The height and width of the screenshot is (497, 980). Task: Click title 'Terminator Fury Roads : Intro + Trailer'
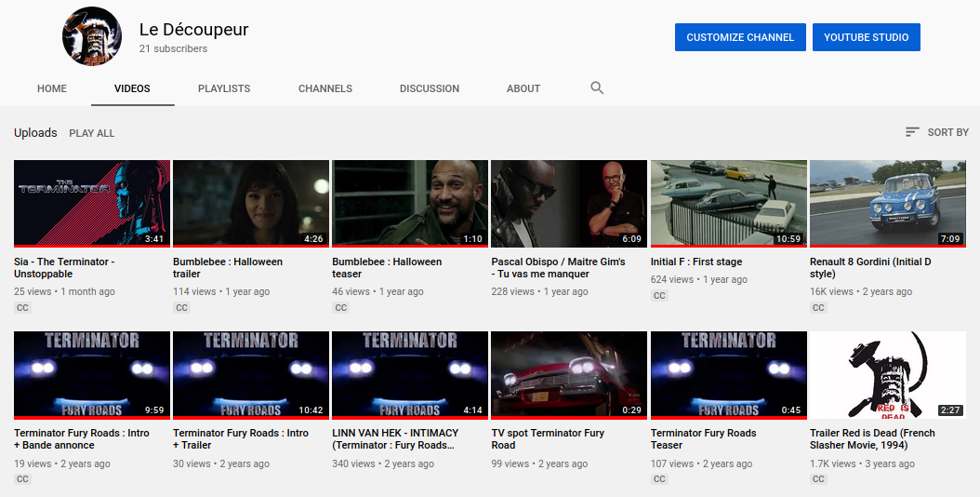pos(241,438)
